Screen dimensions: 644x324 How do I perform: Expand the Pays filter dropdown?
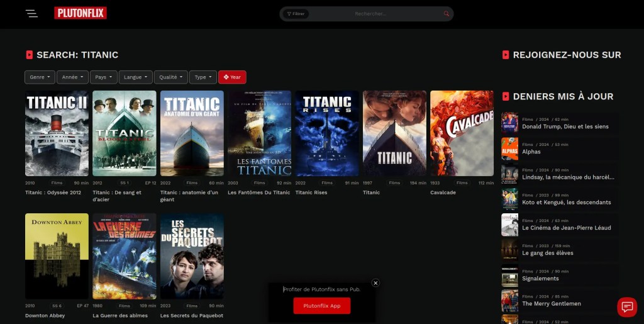[104, 77]
